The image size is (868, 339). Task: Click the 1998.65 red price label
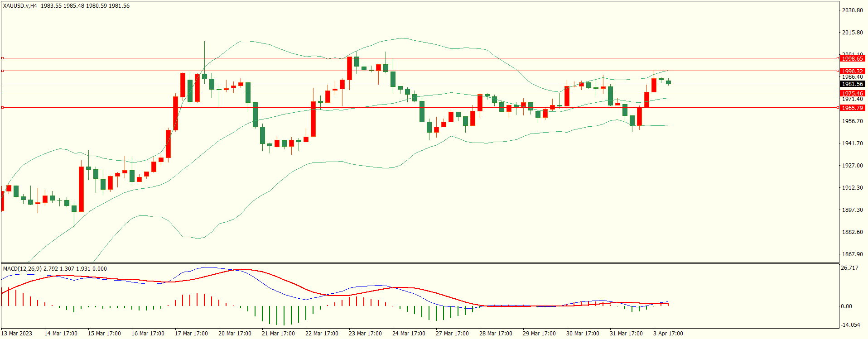click(x=852, y=58)
